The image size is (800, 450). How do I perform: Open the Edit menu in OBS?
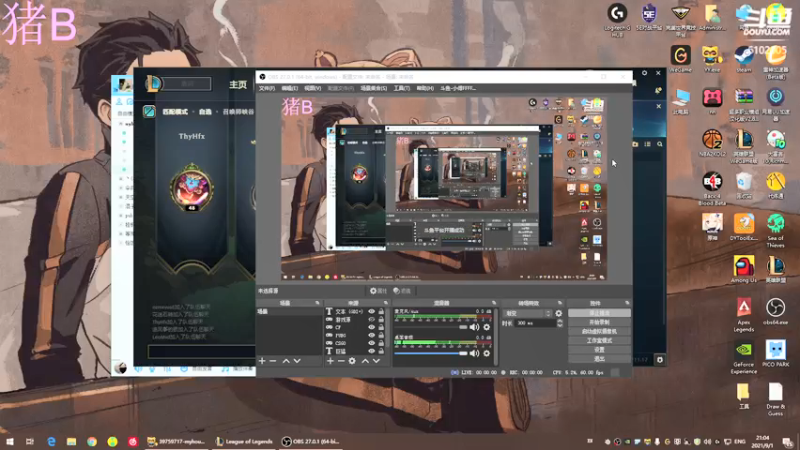point(289,88)
